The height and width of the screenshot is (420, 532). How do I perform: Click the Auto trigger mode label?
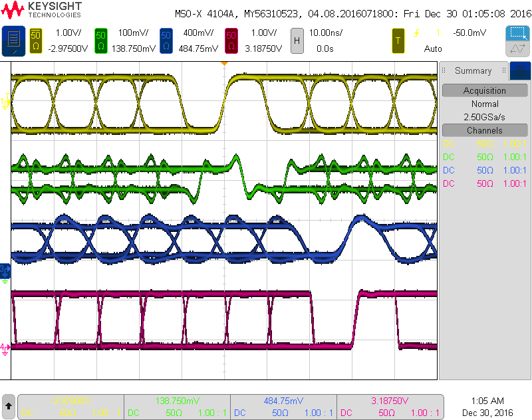point(433,49)
